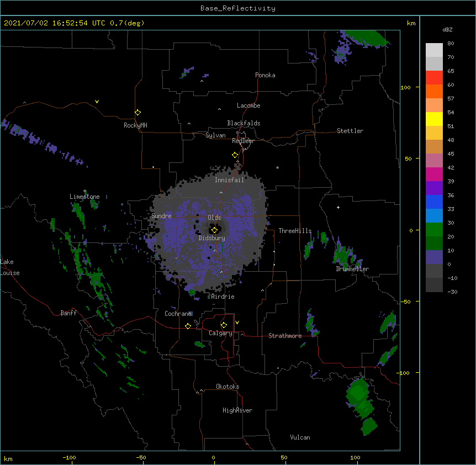This screenshot has width=476, height=465.
Task: Click the yellow diamond marker south of RedDeer
Action: (235, 155)
